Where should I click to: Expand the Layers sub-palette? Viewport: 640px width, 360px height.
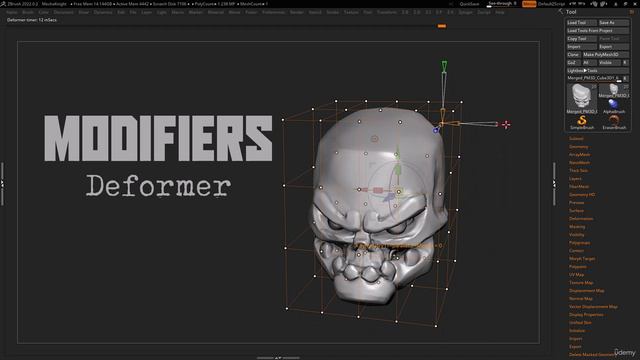pos(576,179)
